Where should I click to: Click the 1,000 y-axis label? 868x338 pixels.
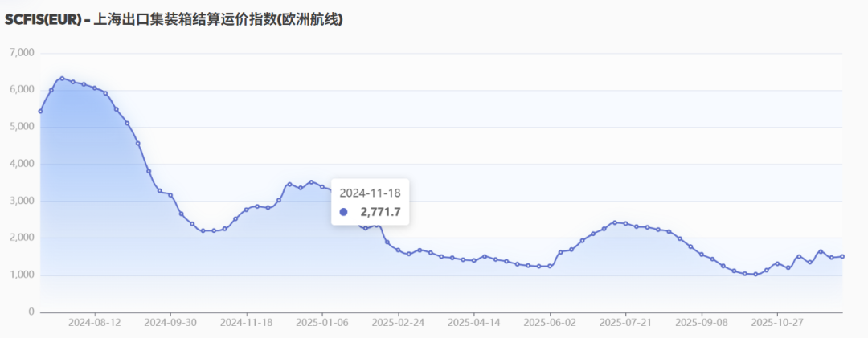(x=21, y=275)
